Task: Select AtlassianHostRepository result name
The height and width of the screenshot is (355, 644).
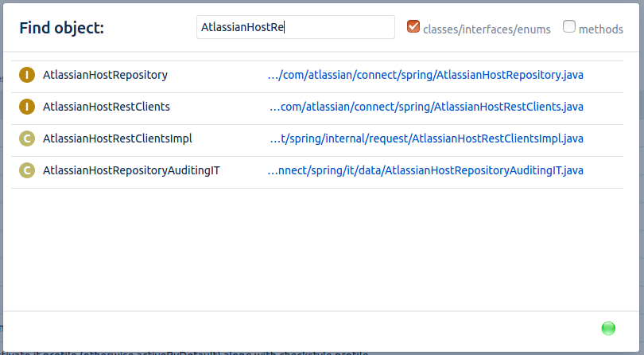Action: 105,76
